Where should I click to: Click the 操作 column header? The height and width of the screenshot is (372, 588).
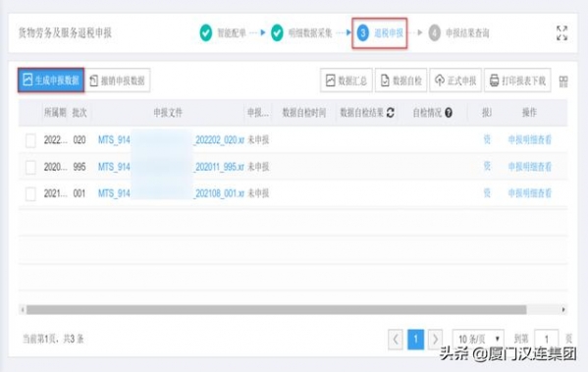[529, 112]
